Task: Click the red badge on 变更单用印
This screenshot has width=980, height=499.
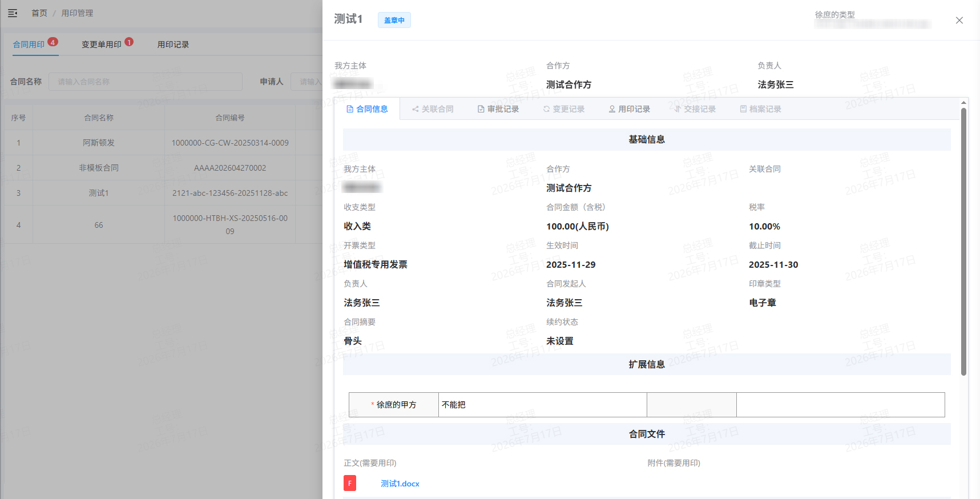Action: coord(129,42)
